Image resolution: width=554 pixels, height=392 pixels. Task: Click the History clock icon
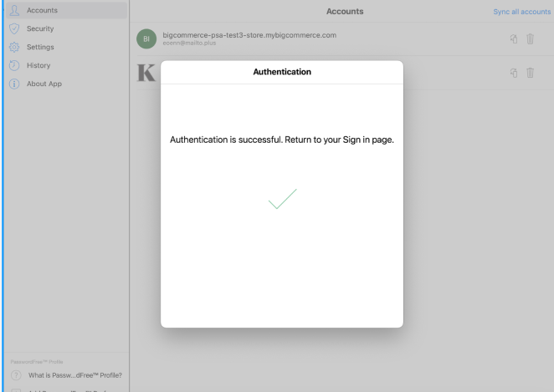(x=13, y=65)
